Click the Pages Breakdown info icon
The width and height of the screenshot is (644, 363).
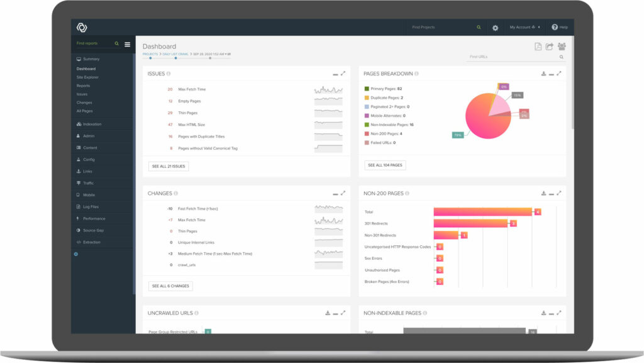pyautogui.click(x=416, y=74)
